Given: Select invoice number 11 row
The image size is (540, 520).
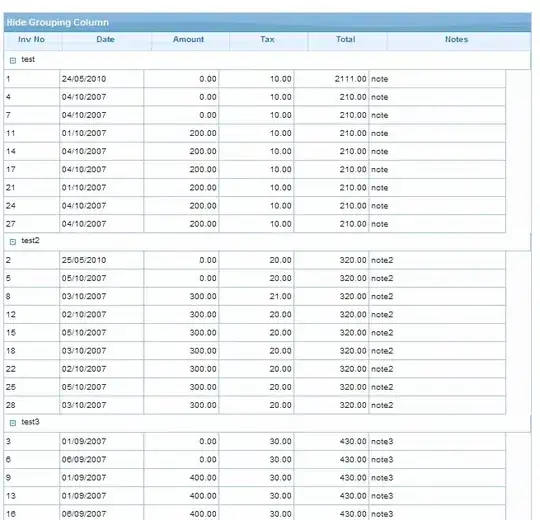Looking at the screenshot, I should coord(255,133).
